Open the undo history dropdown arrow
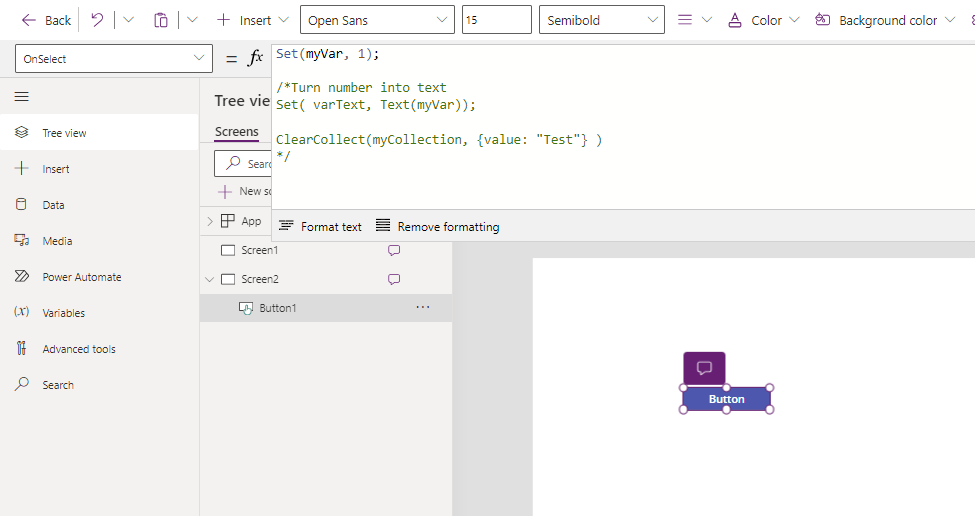975x516 pixels. coord(128,20)
